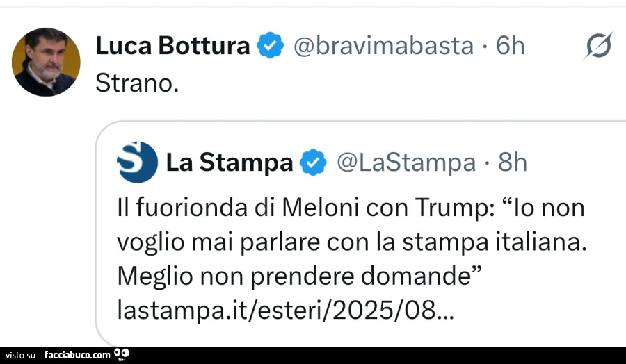Click the Grok slashed-circle icon
The width and height of the screenshot is (626, 364).
[x=598, y=46]
